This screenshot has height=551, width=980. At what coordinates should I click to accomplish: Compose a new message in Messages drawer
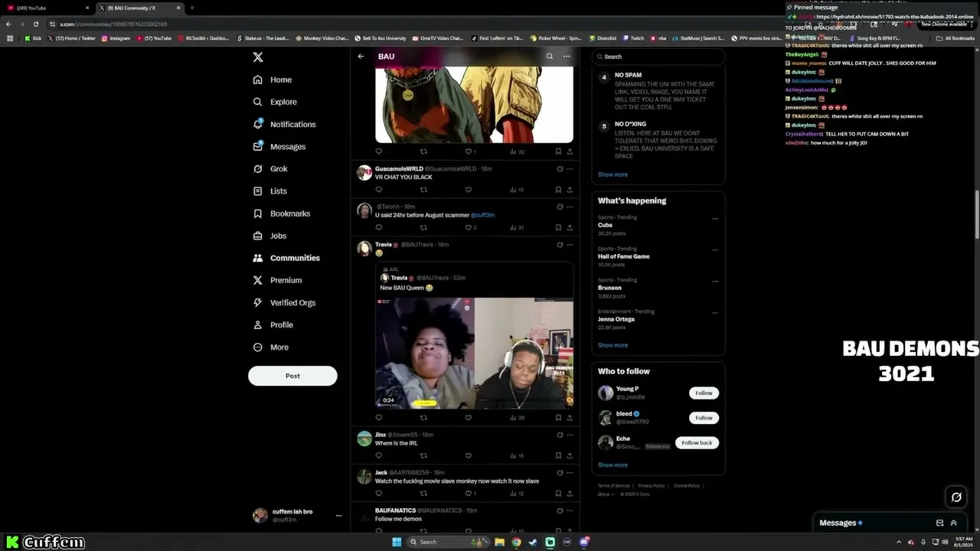point(939,523)
